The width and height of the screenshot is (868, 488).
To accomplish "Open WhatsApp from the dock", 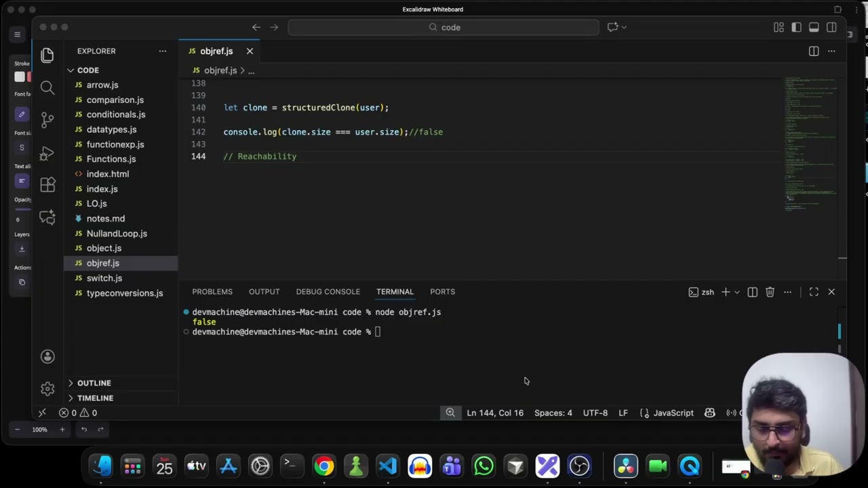I will click(484, 466).
